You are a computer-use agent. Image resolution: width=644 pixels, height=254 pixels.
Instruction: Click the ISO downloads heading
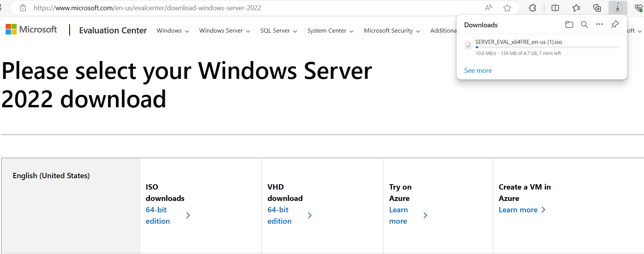165,193
